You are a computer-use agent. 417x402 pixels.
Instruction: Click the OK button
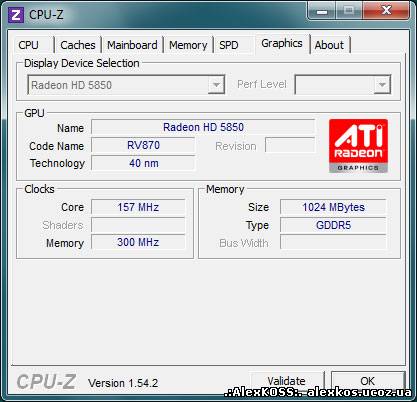click(368, 381)
